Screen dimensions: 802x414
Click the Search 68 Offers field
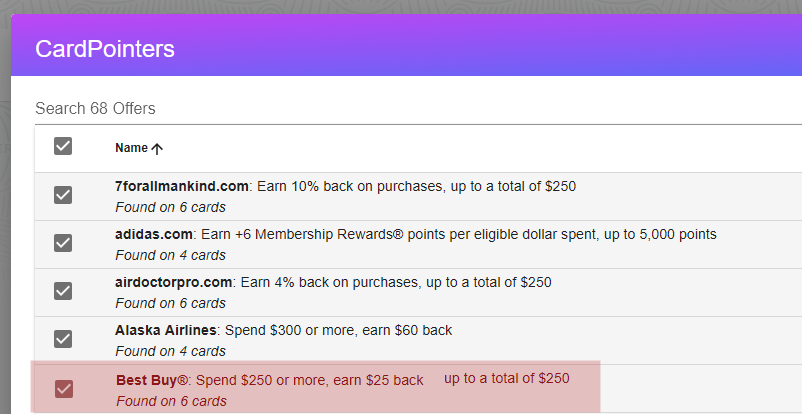(400, 108)
